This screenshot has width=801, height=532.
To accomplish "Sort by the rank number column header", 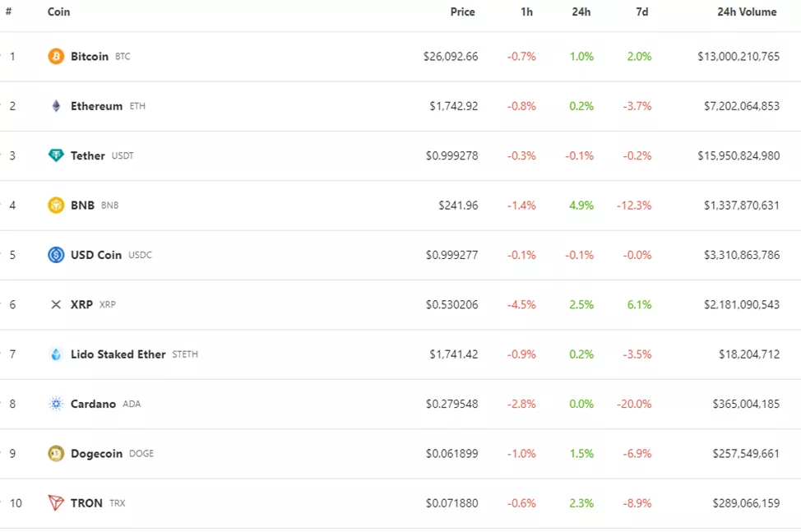I will 8,12.
